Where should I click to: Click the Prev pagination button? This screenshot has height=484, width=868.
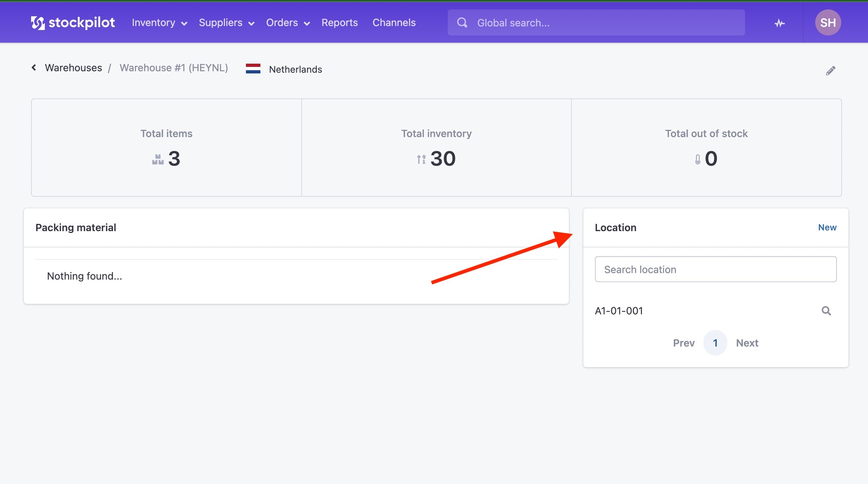coord(684,343)
